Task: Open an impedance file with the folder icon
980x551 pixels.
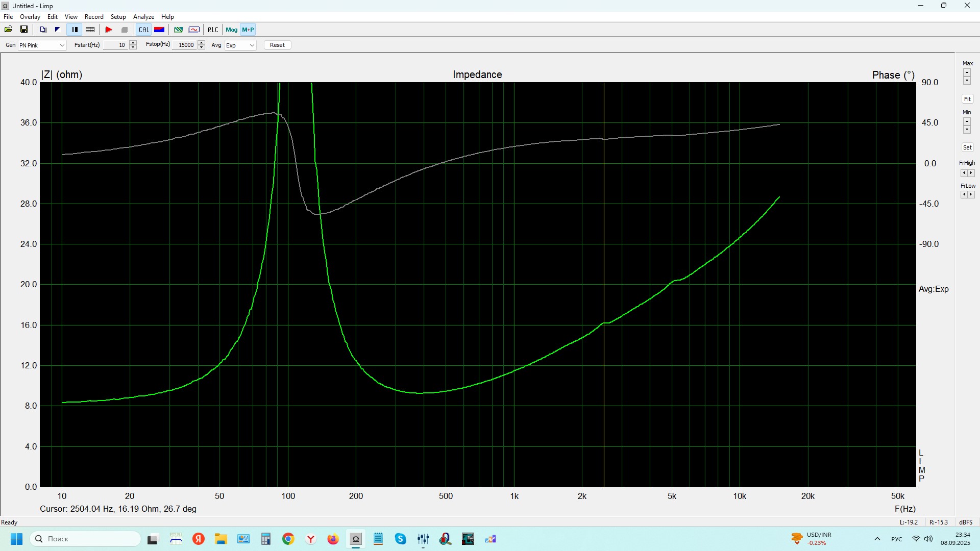Action: tap(9, 30)
